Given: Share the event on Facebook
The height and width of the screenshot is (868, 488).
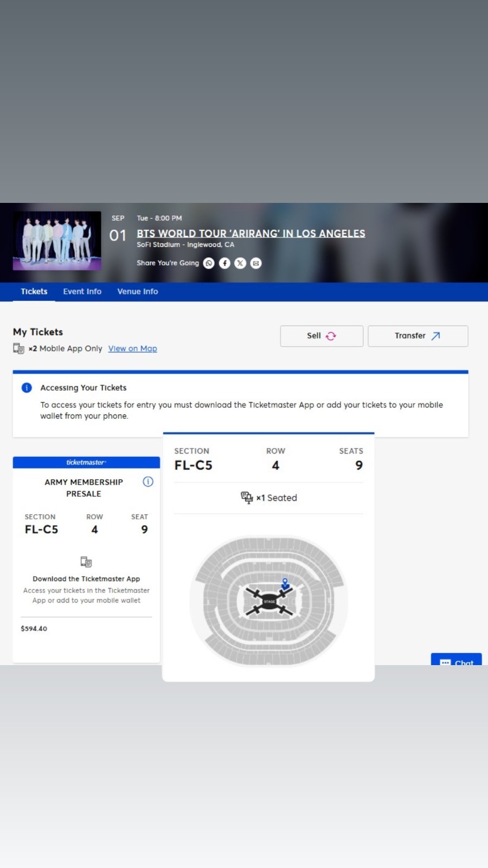Looking at the screenshot, I should pos(224,263).
